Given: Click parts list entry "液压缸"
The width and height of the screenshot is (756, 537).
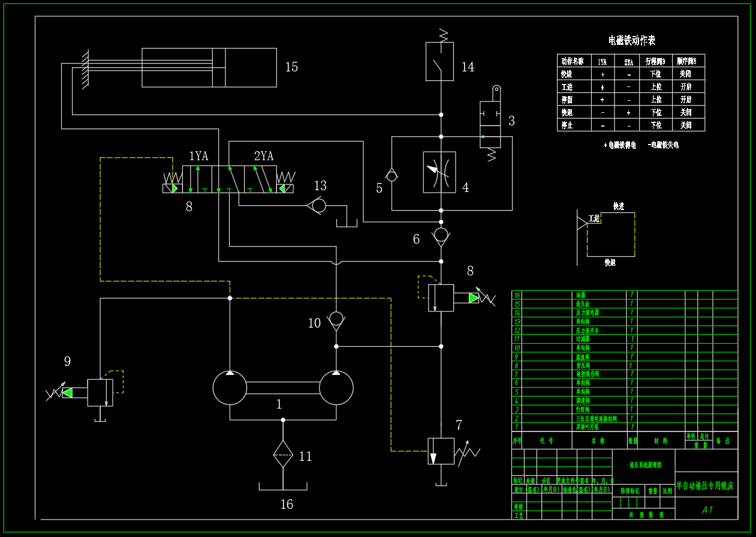Looking at the screenshot, I should click(x=582, y=304).
